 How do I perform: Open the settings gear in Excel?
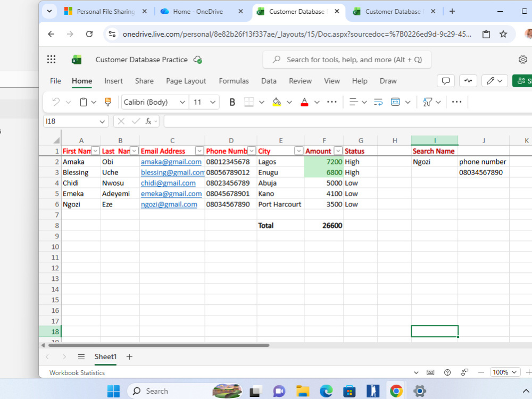[523, 60]
